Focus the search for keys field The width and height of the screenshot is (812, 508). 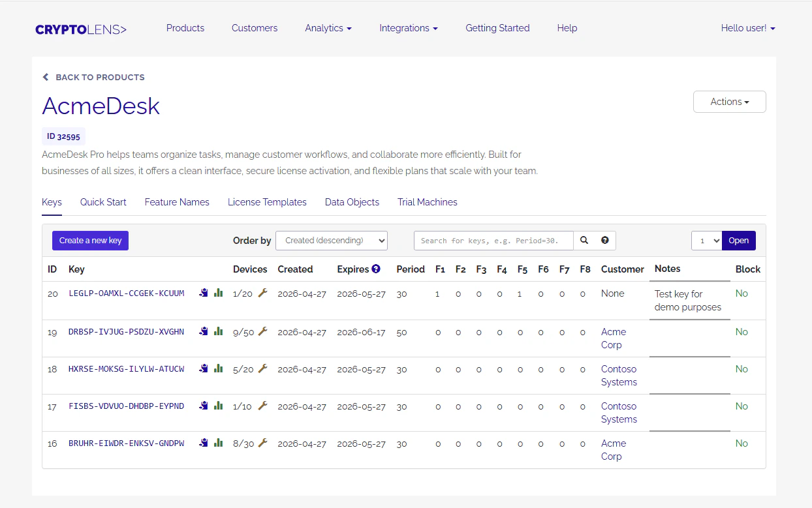(x=493, y=241)
